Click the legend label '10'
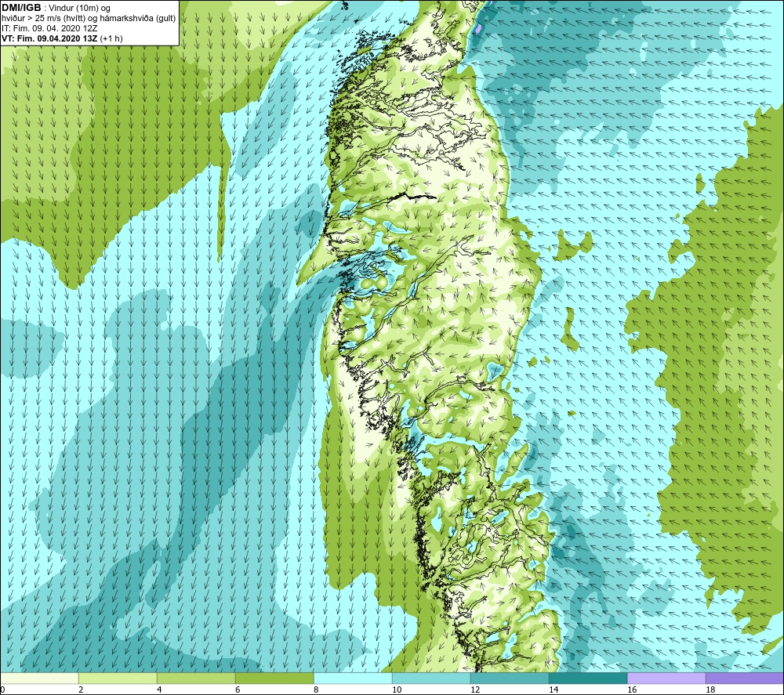This screenshot has width=784, height=695. point(397,690)
